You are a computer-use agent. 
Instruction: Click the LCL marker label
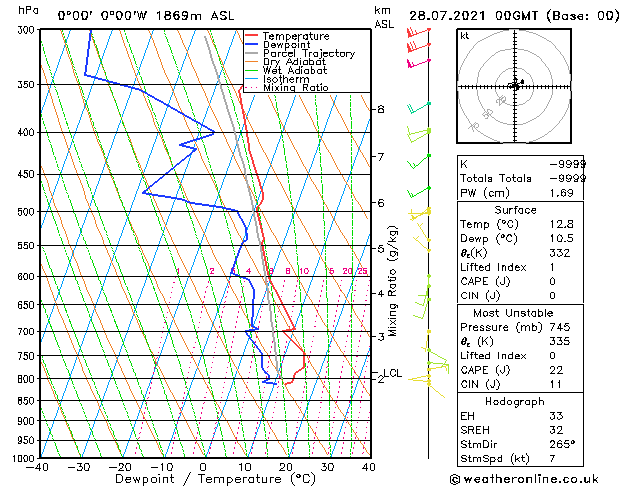[393, 373]
